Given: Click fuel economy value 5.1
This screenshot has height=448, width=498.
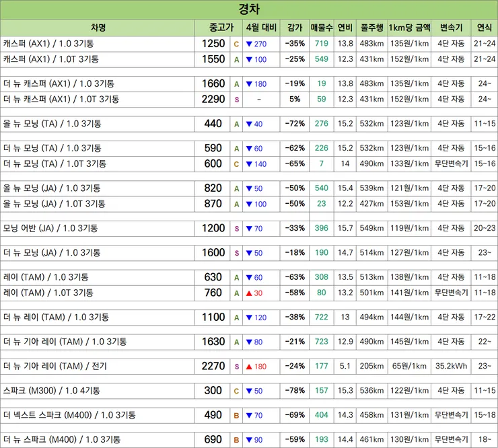Looking at the screenshot, I should tap(345, 366).
